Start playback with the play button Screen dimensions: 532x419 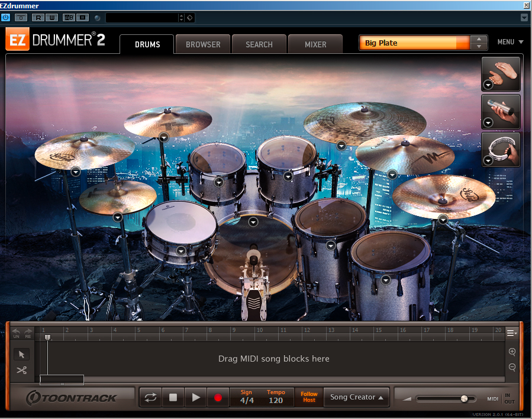click(x=196, y=397)
